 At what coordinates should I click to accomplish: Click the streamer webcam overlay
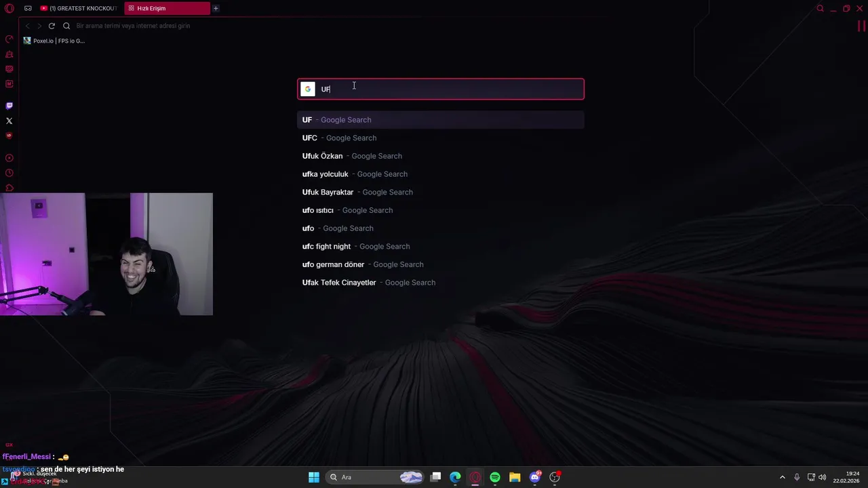coord(106,254)
